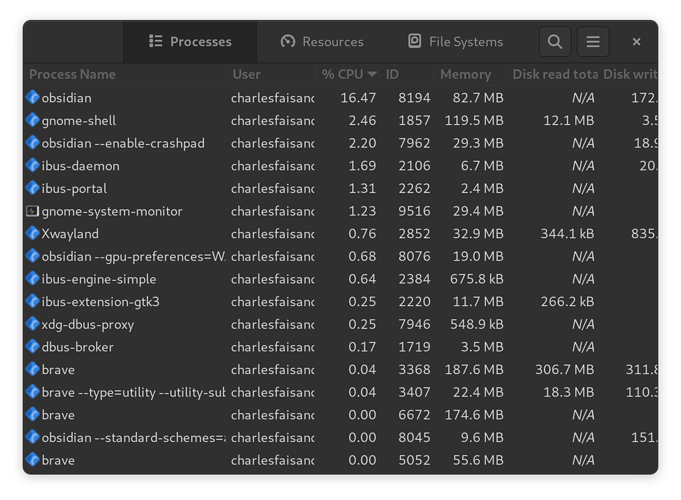The width and height of the screenshot is (681, 500).
Task: Click the 16.47 CPU value
Action: click(358, 98)
